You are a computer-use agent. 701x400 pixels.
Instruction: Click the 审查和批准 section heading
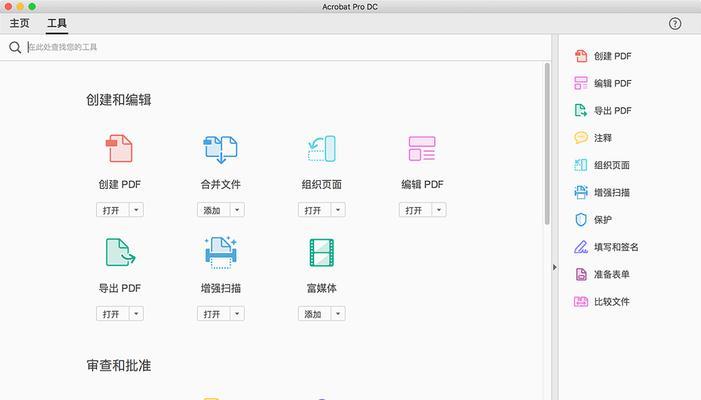point(118,366)
